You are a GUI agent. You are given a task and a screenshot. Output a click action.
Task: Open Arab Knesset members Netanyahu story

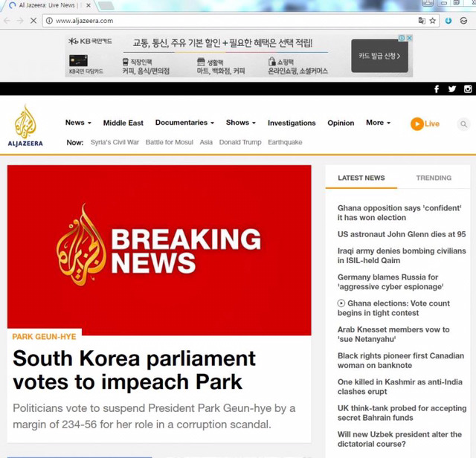[393, 334]
